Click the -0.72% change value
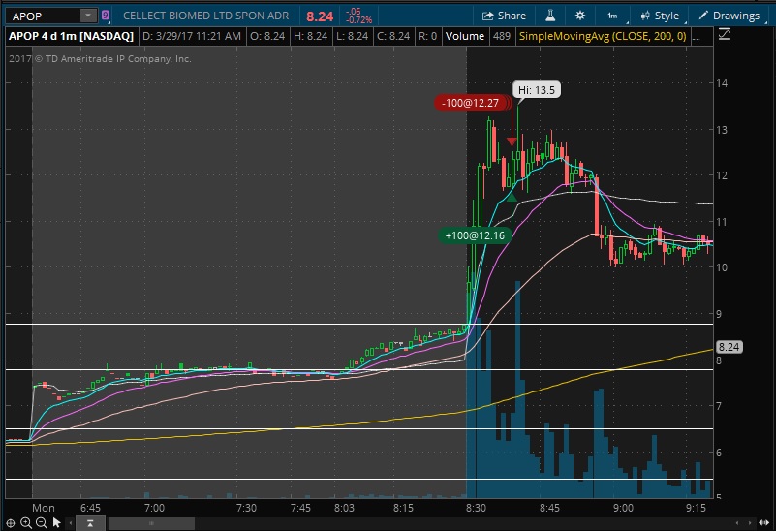The height and width of the screenshot is (532, 776). coord(359,20)
